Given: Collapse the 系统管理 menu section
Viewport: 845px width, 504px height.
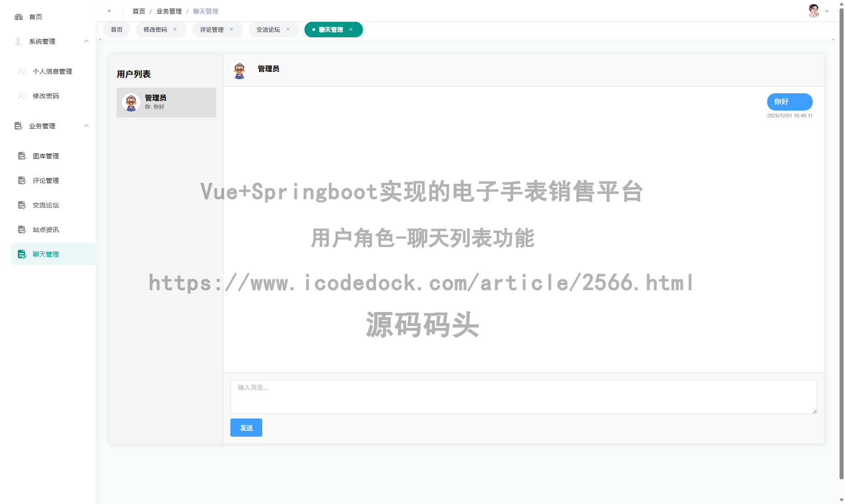Looking at the screenshot, I should [87, 41].
